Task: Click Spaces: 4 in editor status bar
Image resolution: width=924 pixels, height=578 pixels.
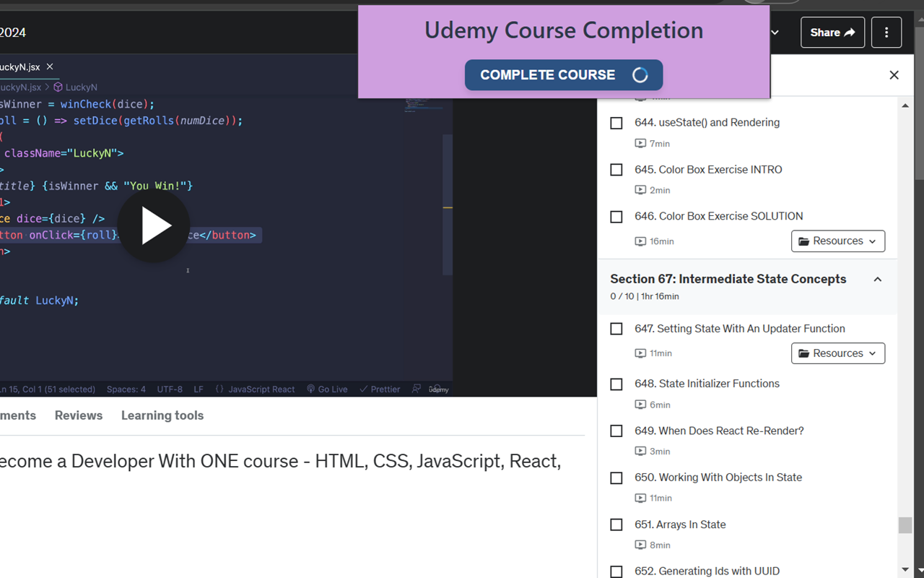Action: 126,389
